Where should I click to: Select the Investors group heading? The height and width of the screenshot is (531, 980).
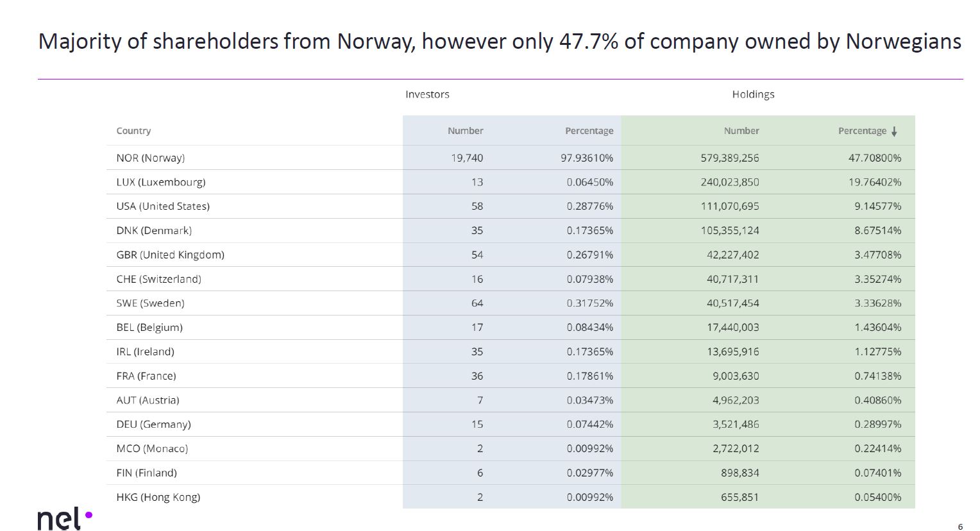point(427,94)
